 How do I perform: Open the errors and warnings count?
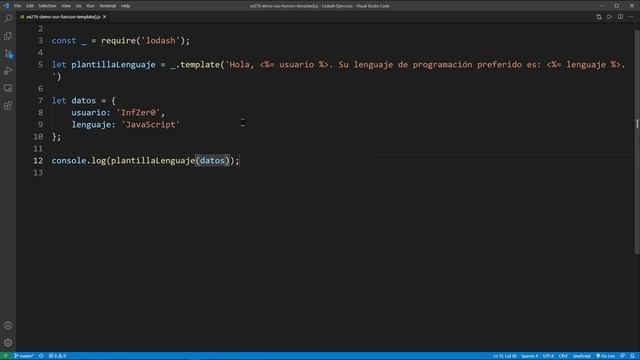click(58, 356)
